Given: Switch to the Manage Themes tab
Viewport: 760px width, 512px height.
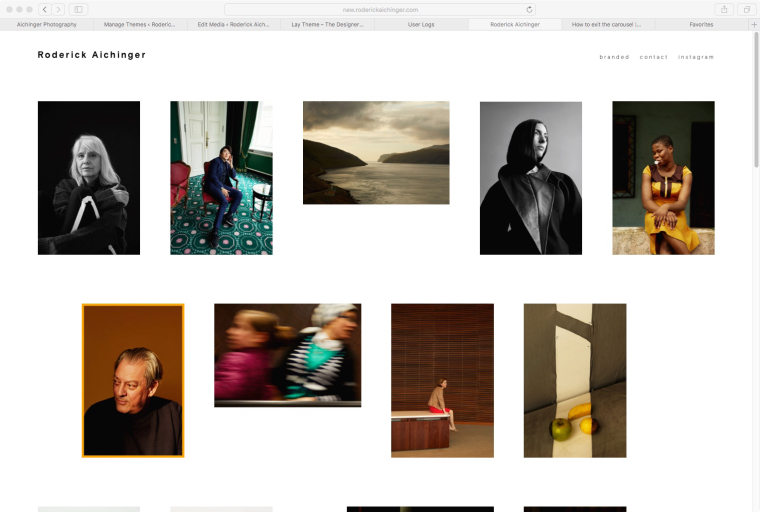Looking at the screenshot, I should (140, 24).
